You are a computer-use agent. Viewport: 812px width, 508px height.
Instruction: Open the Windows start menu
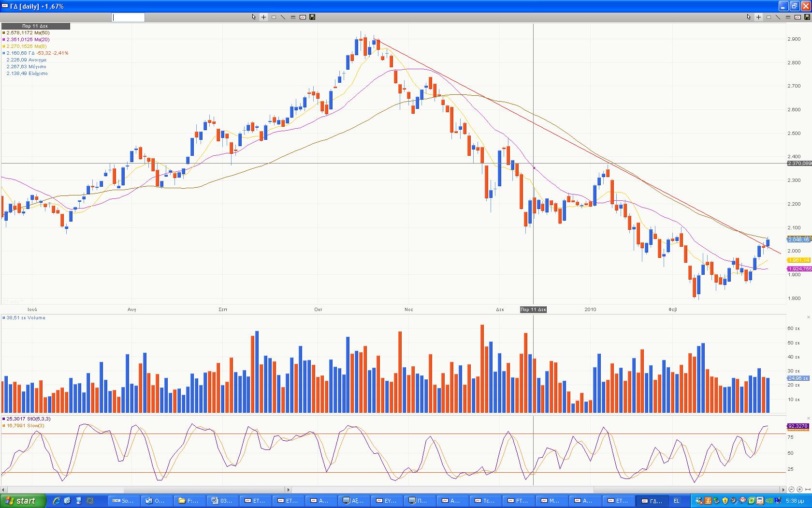pos(23,501)
